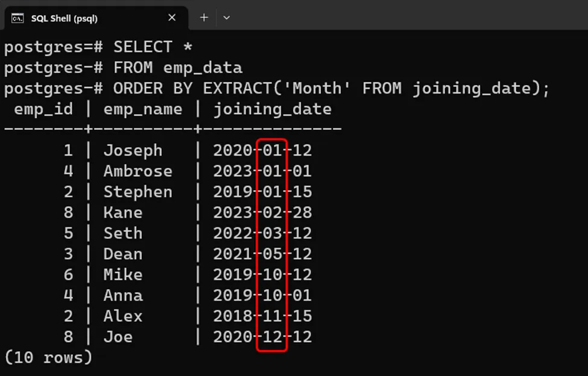588x376 pixels.
Task: Click the date 2022-03-12 for Seth
Action: tap(262, 233)
